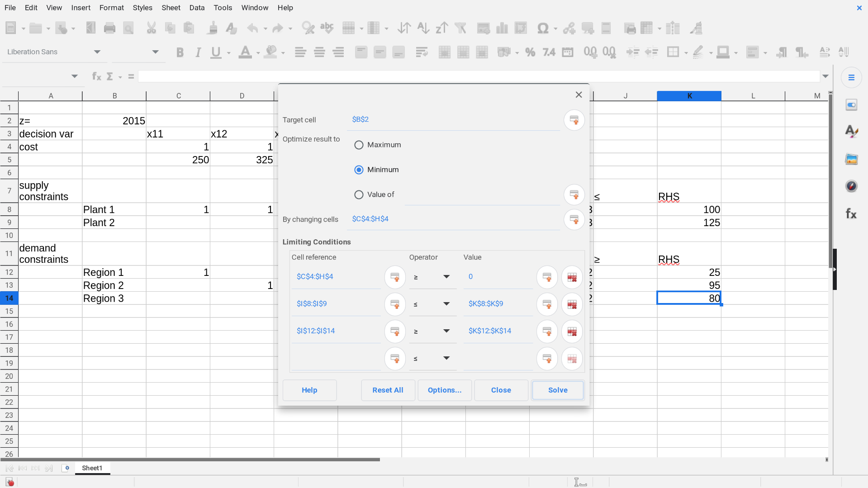Viewport: 868px width, 488px height.
Task: Click the Add new sheet button
Action: [66, 469]
